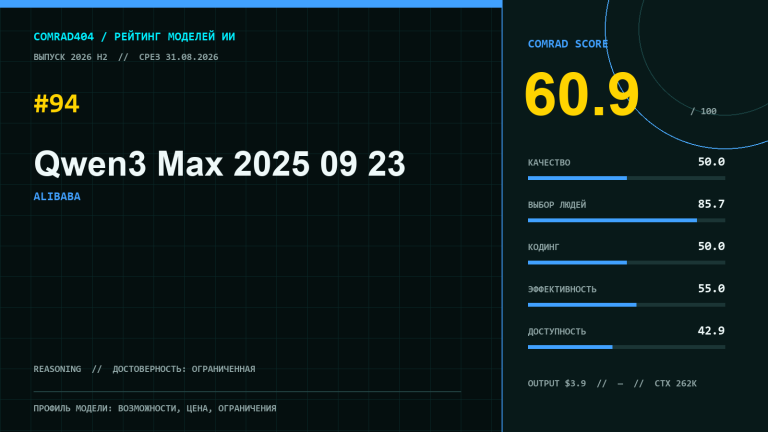
Task: Click the COMRAD SCORE heading
Action: [568, 44]
